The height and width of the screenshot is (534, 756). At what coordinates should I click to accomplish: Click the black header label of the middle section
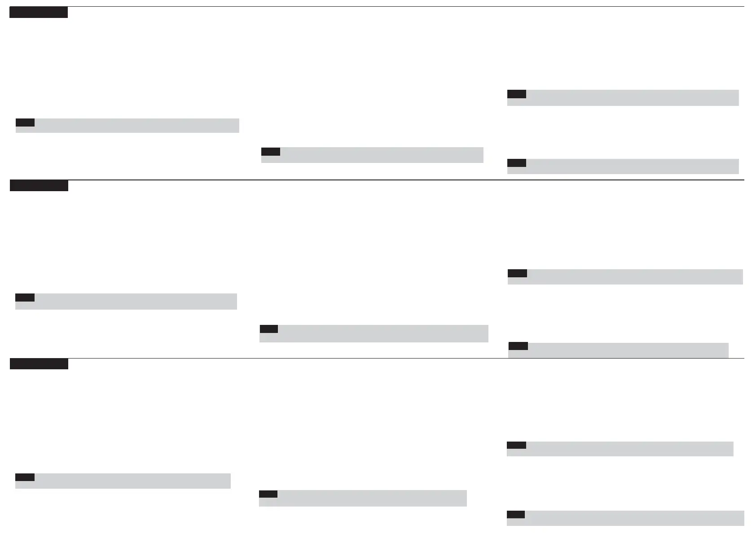(x=39, y=186)
